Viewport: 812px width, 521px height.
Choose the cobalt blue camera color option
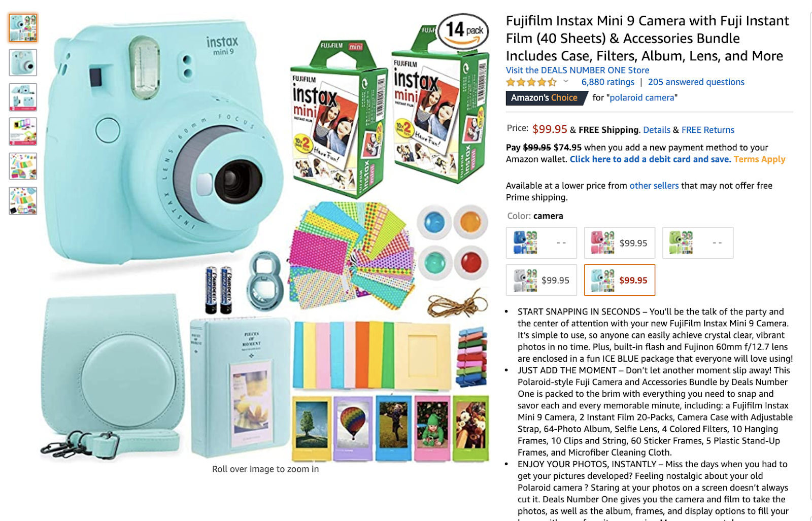[542, 243]
